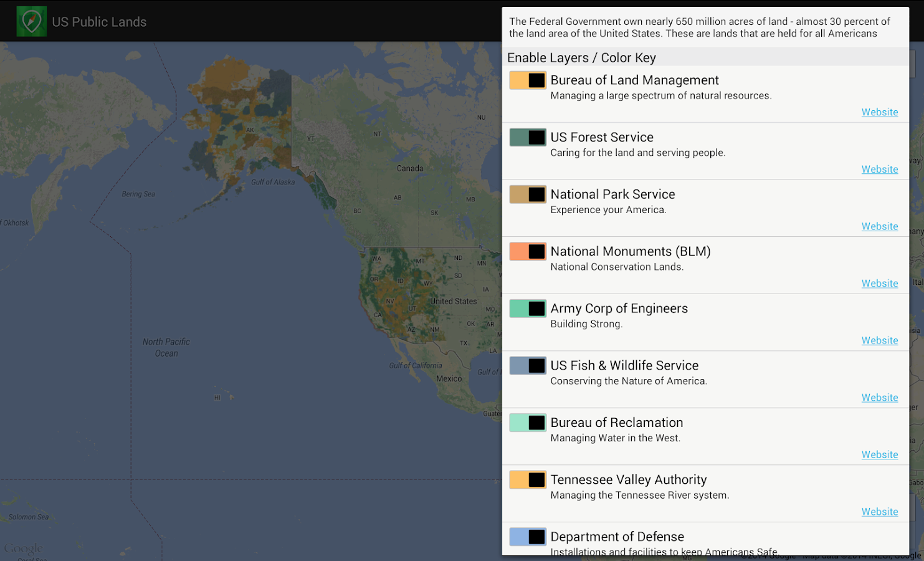The image size is (924, 561).
Task: Open the Bureau of Reclamation Website link
Action: pyautogui.click(x=880, y=455)
